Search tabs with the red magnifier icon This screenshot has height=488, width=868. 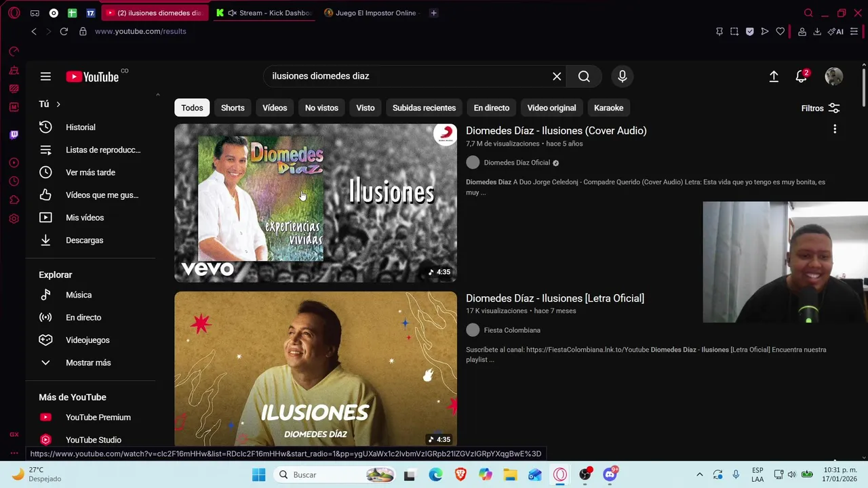(x=808, y=13)
